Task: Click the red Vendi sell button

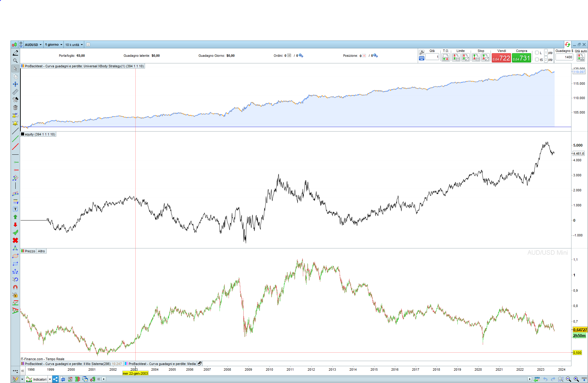Action: pyautogui.click(x=501, y=58)
